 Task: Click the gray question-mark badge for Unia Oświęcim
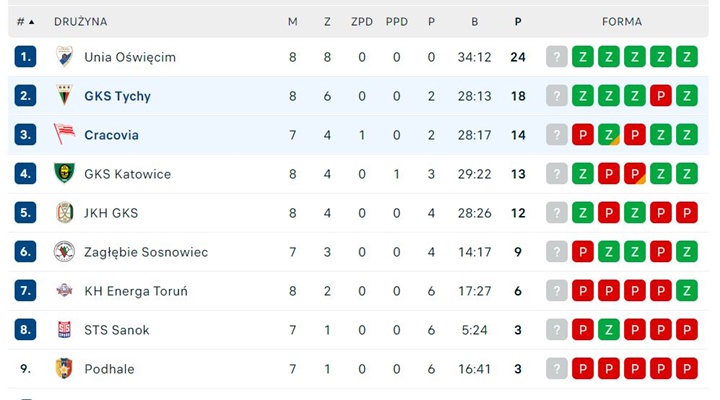(x=557, y=57)
